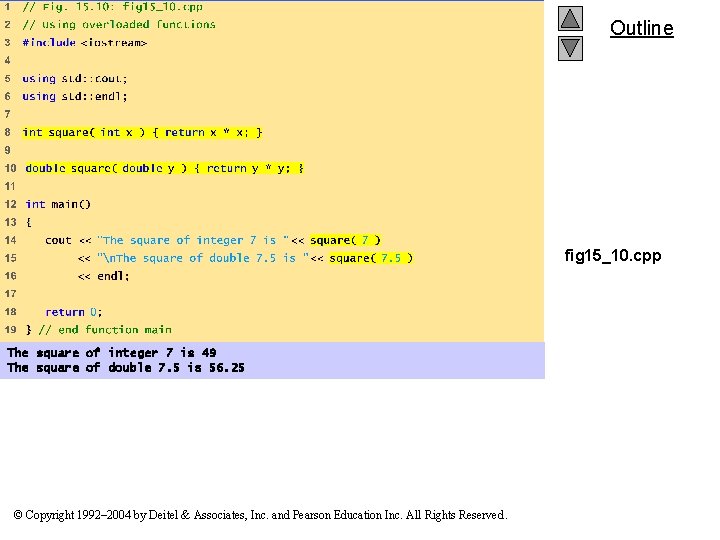720x540 pixels.
Task: Click the '// Fig. 15.10: fig15_10.cpp' comment
Action: point(112,7)
